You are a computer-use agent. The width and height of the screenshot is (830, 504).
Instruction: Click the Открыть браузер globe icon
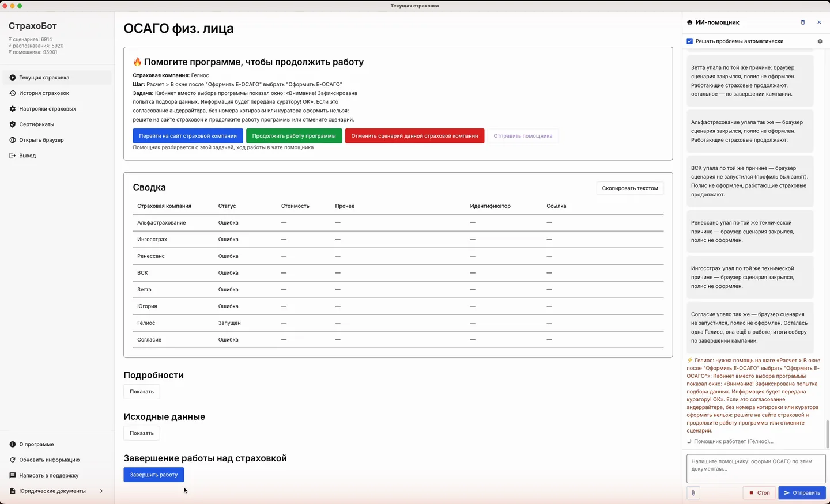[x=13, y=140]
